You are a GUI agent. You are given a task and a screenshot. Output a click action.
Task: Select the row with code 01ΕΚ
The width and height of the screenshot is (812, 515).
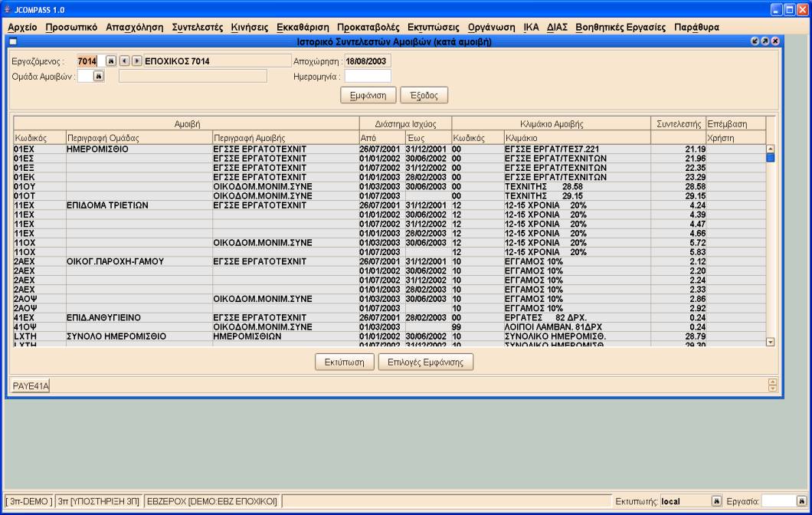click(x=389, y=177)
